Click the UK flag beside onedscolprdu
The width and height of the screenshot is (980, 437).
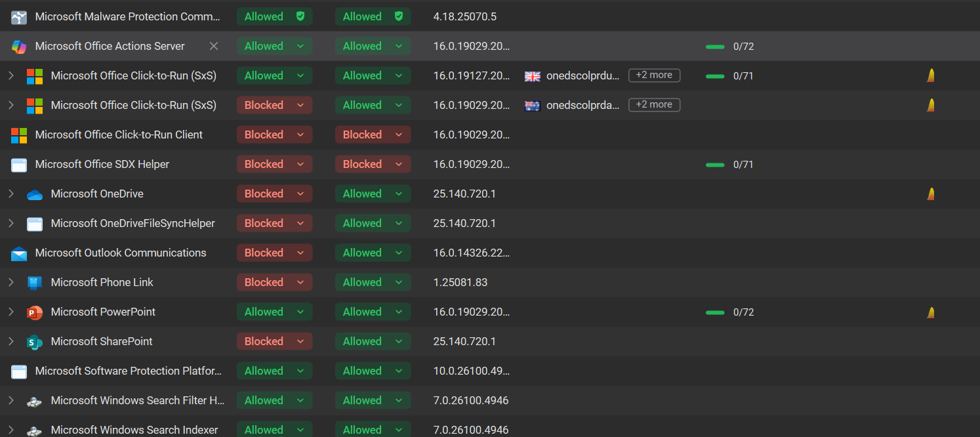click(532, 76)
